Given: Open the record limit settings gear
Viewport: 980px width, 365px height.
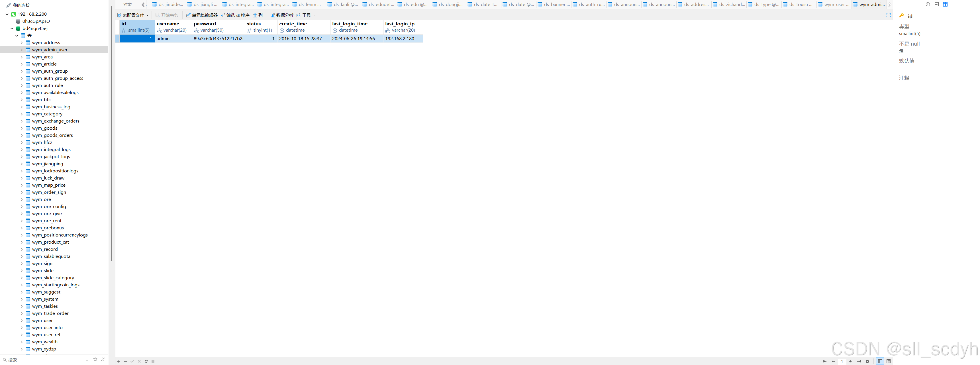Looking at the screenshot, I should [x=867, y=361].
